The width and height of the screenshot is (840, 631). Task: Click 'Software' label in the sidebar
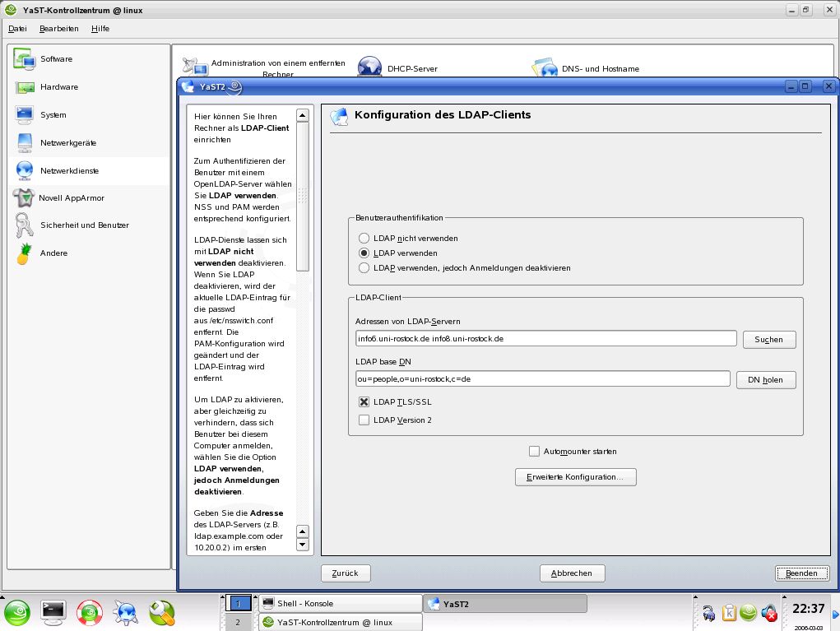[56, 59]
